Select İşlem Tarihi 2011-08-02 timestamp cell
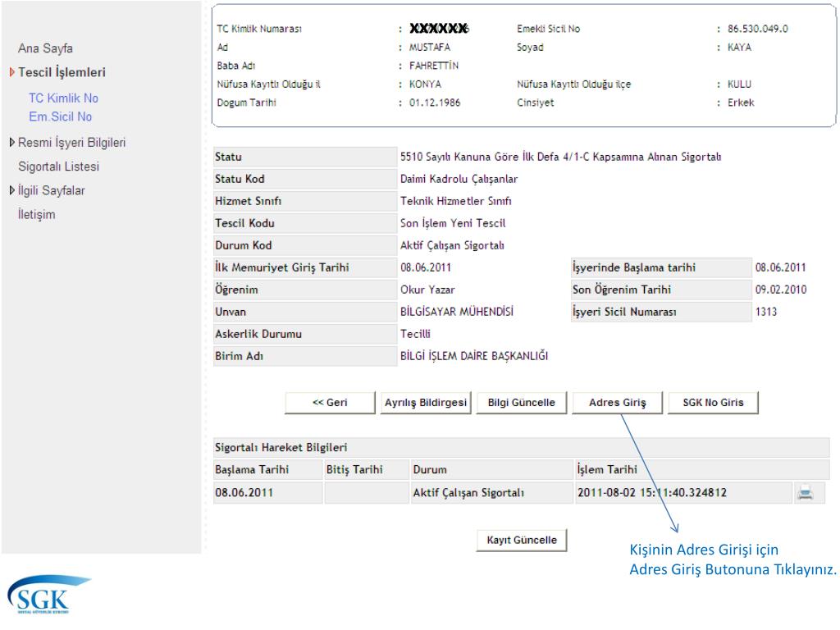Screen dimensions: 840x630 click(x=682, y=492)
